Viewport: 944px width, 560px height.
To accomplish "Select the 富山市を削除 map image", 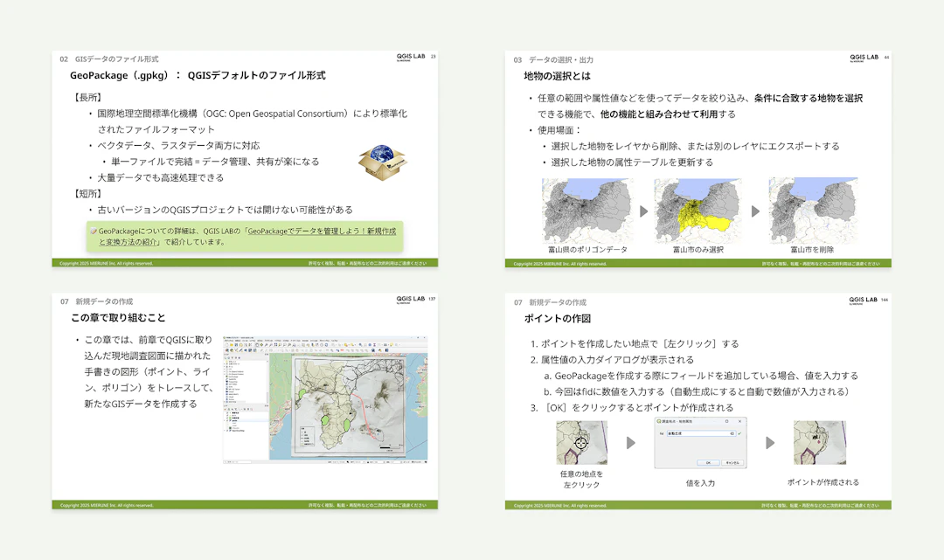I will pos(812,211).
